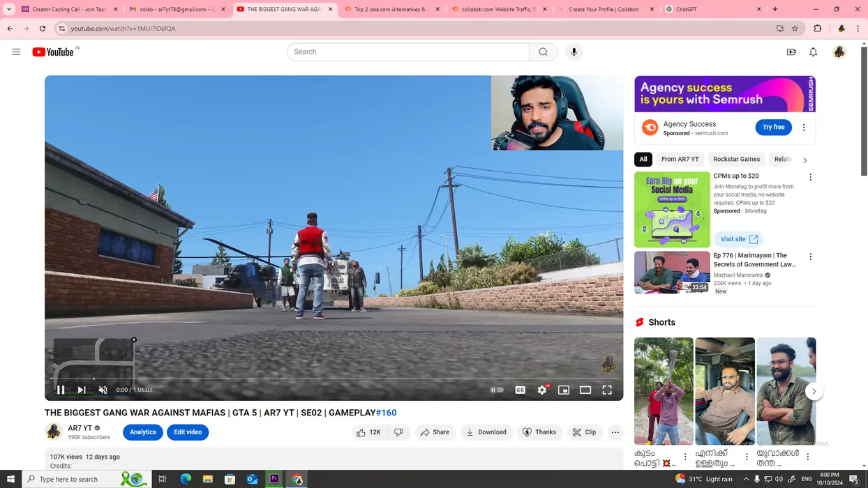868x488 pixels.
Task: Open options for second Short
Action: point(747,457)
